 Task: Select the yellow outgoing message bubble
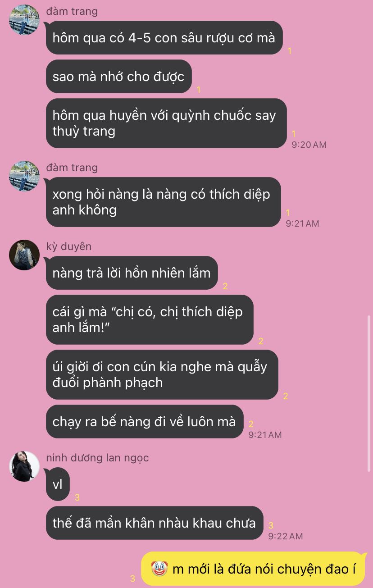(x=253, y=569)
